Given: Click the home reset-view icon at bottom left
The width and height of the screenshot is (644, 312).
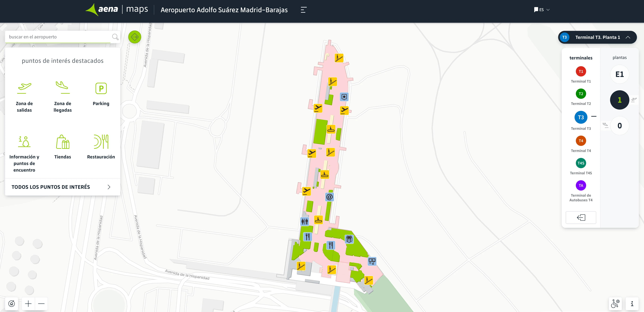Looking at the screenshot, I should (12, 303).
